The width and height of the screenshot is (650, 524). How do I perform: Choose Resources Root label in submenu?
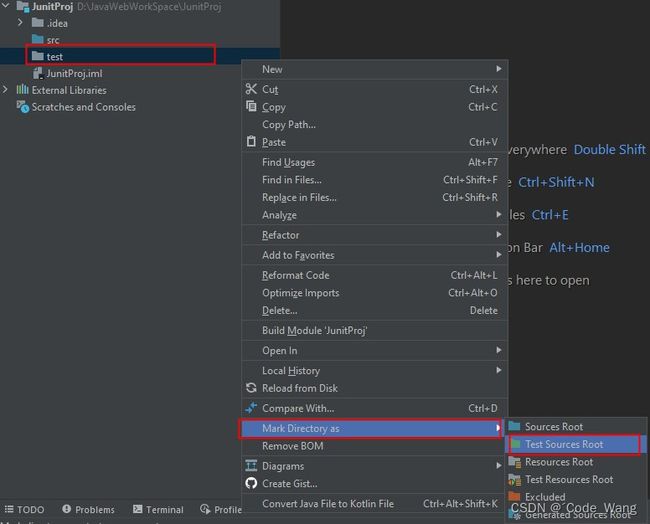(x=559, y=462)
